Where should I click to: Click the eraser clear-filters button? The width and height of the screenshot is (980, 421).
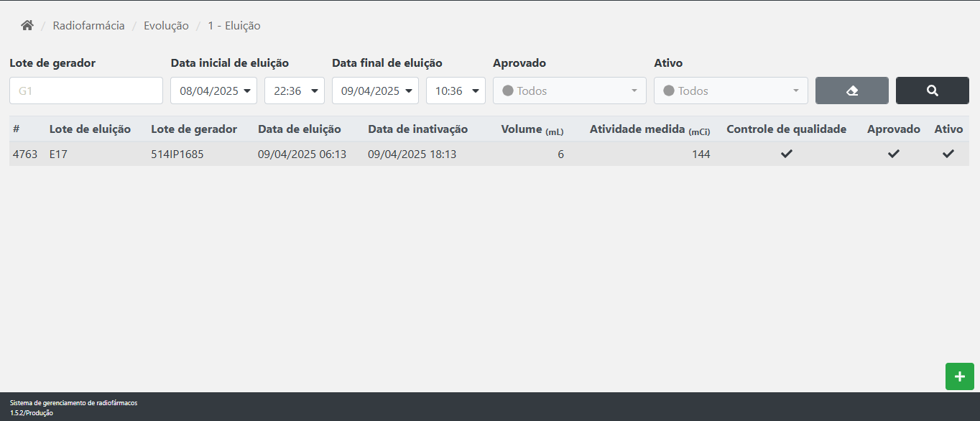[x=852, y=91]
